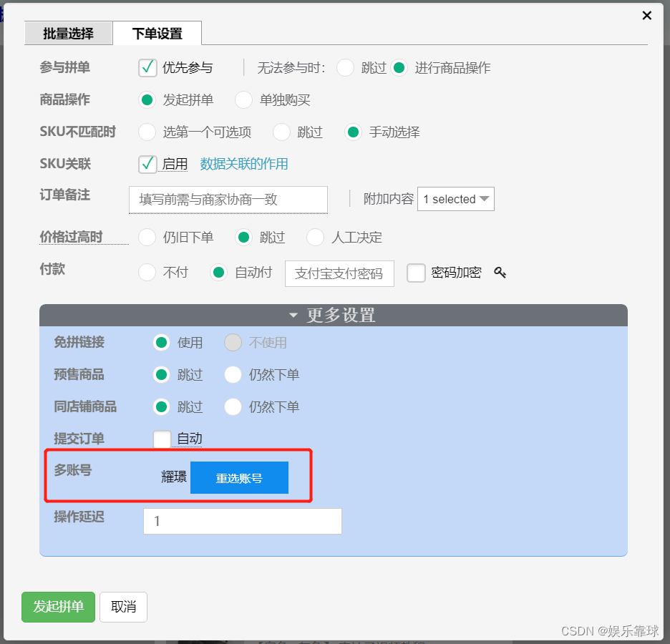Select 跳过 for 无法参与时
Viewport: 670px width, 644px height.
(345, 67)
